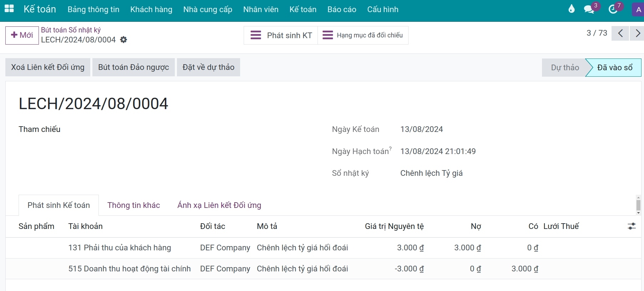Open the Cấu hình menu
The width and height of the screenshot is (644, 291).
tap(383, 10)
